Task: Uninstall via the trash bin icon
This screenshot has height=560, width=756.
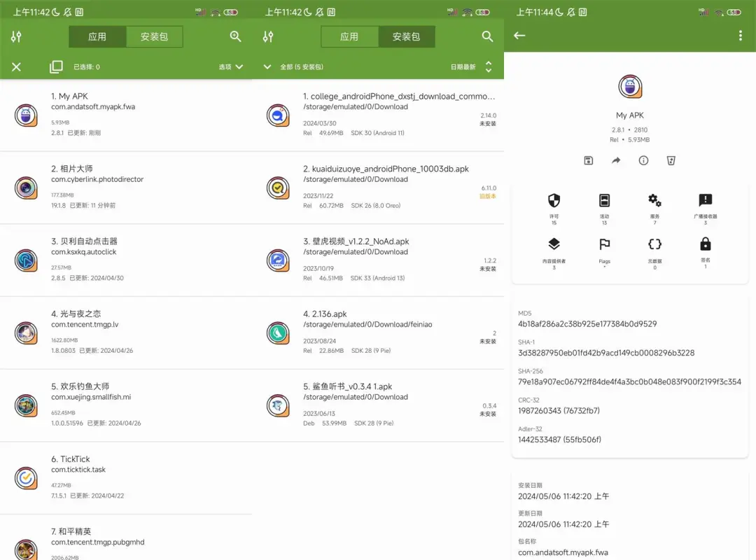Action: pos(671,160)
